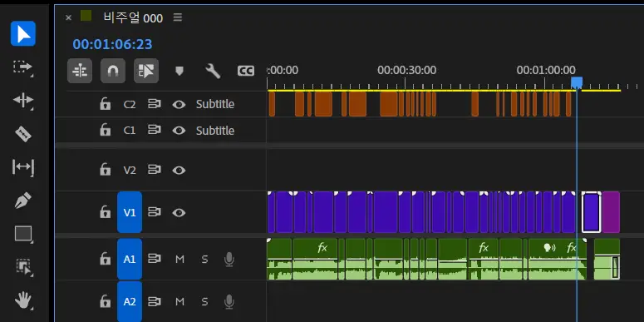Select the Ripple Edit tool
The width and height of the screenshot is (644, 322).
click(23, 101)
